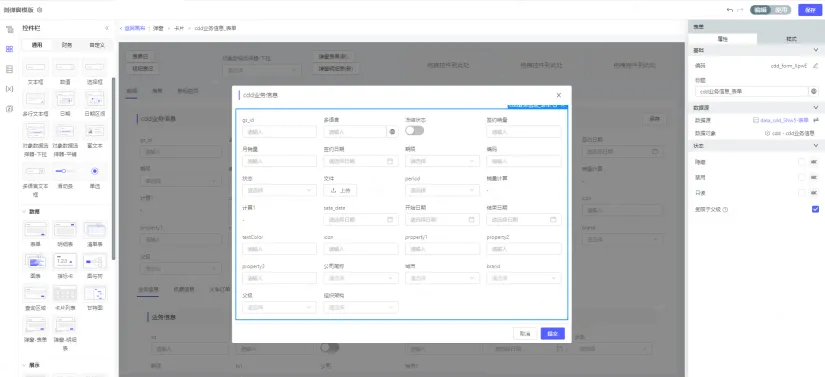Check the 禁用 disabled checkbox
This screenshot has width=825, height=377.
pos(801,178)
